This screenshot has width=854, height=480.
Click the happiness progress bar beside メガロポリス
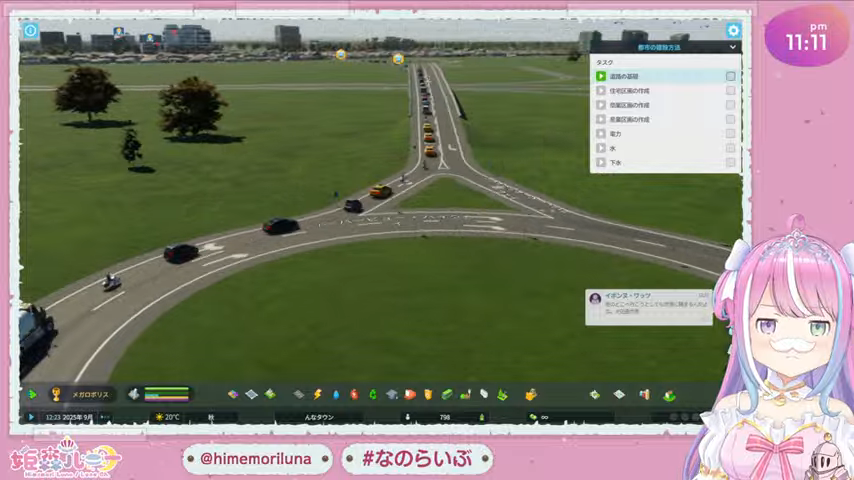[166, 394]
